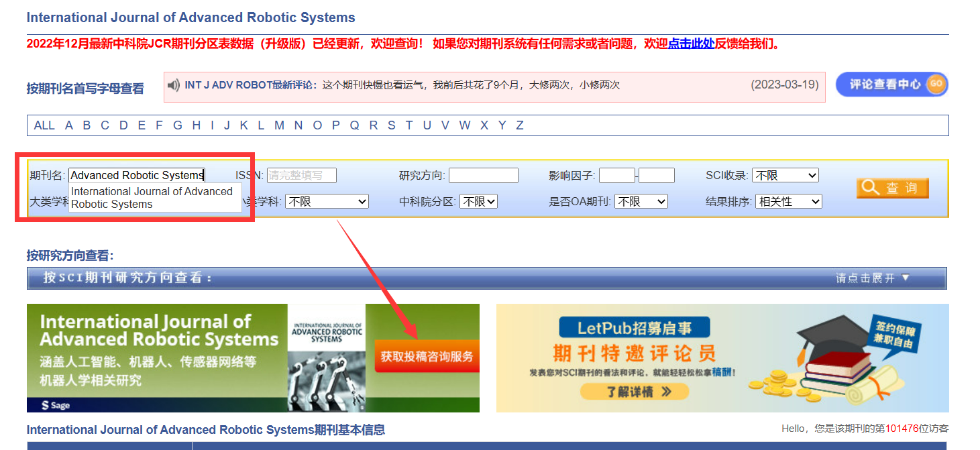
Task: Switch to ALL in the alphabet filter
Action: click(44, 125)
